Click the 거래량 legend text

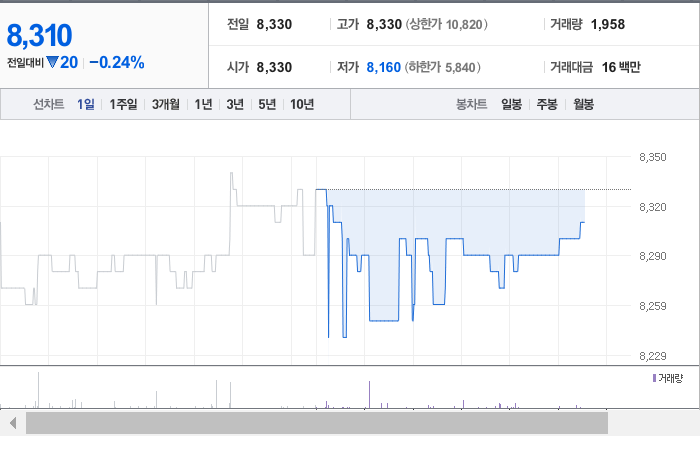671,378
